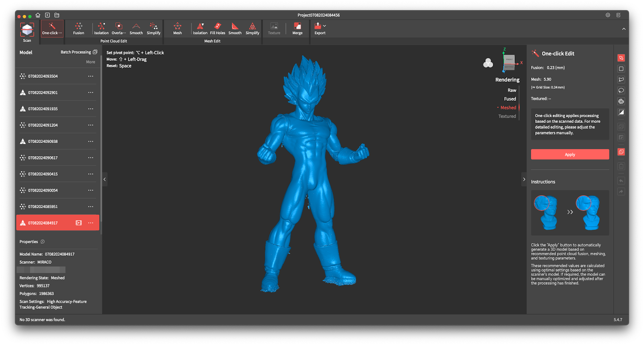Run point cloud Fusion
644x345 pixels.
[78, 29]
